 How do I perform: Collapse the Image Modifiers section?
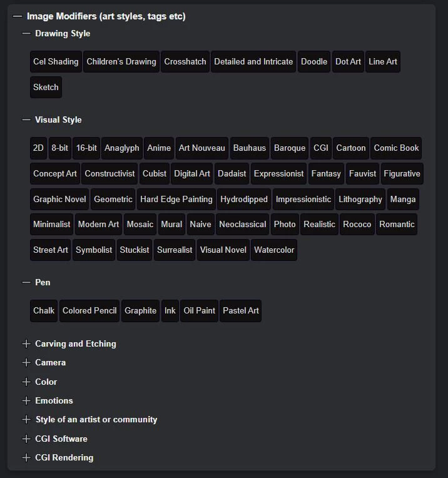pyautogui.click(x=18, y=16)
